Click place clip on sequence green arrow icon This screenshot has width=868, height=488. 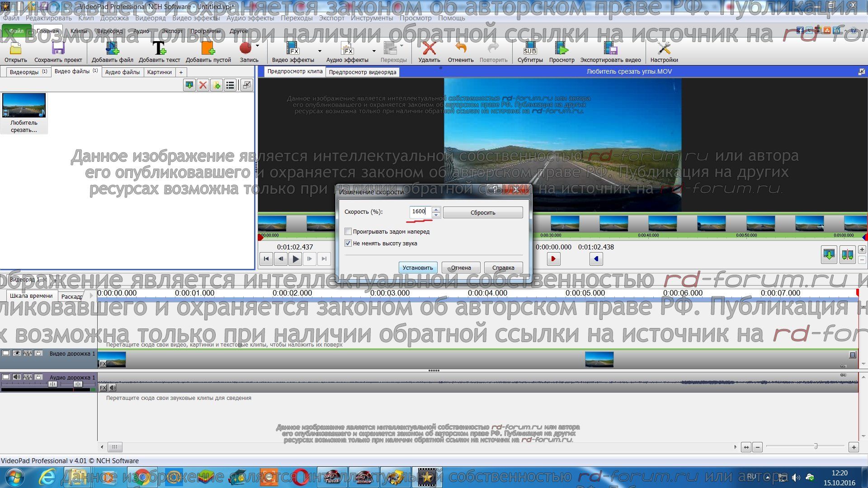click(x=829, y=254)
